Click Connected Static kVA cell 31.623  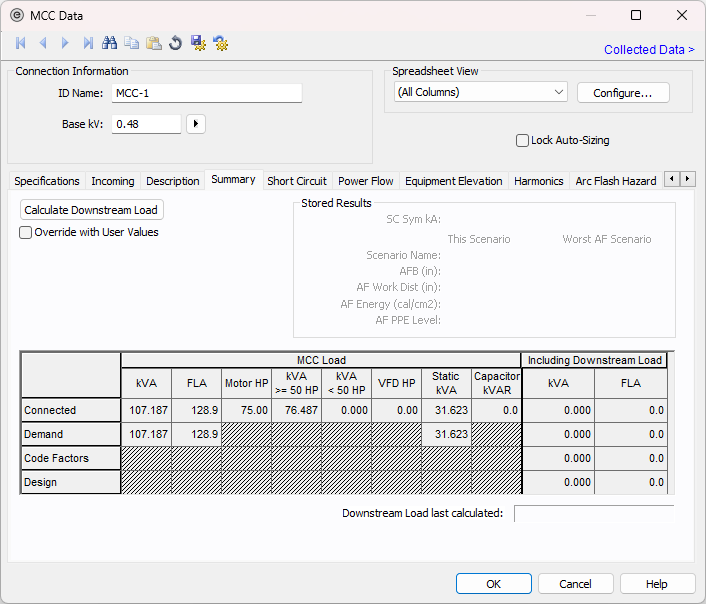[x=446, y=410]
